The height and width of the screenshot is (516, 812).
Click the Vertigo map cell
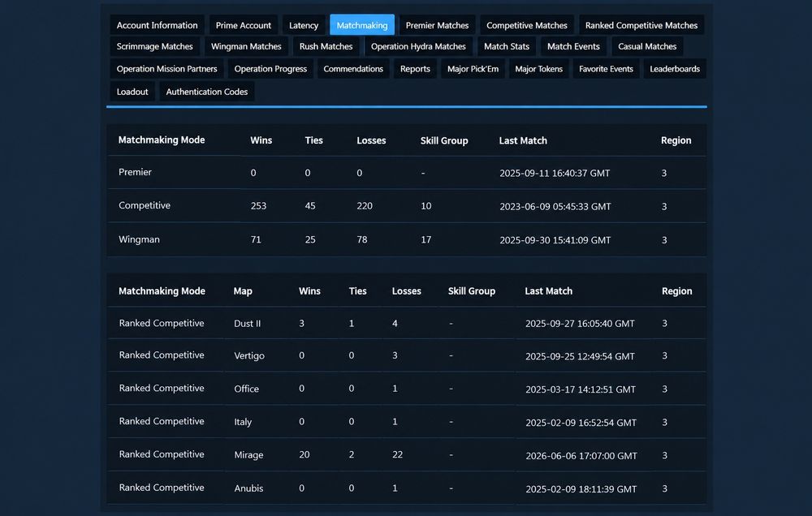(x=249, y=355)
